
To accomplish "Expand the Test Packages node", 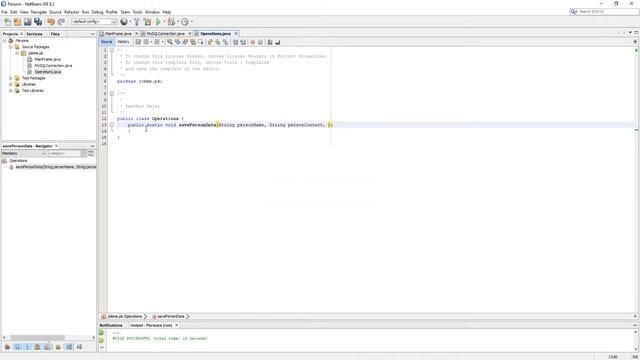I will (x=11, y=78).
